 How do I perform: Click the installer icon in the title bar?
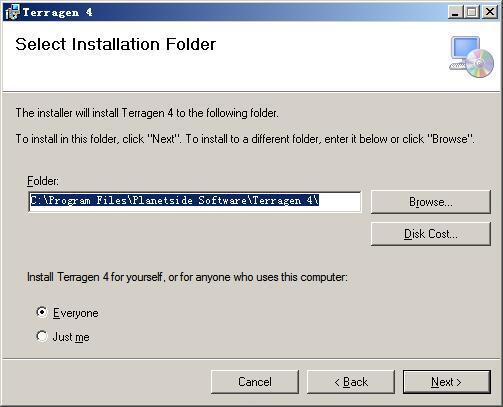pyautogui.click(x=12, y=12)
